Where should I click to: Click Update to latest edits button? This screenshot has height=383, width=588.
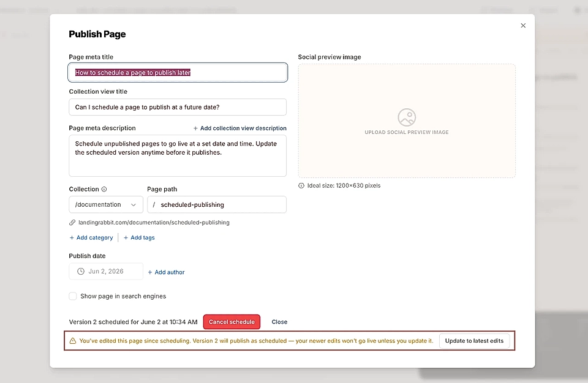click(x=474, y=341)
